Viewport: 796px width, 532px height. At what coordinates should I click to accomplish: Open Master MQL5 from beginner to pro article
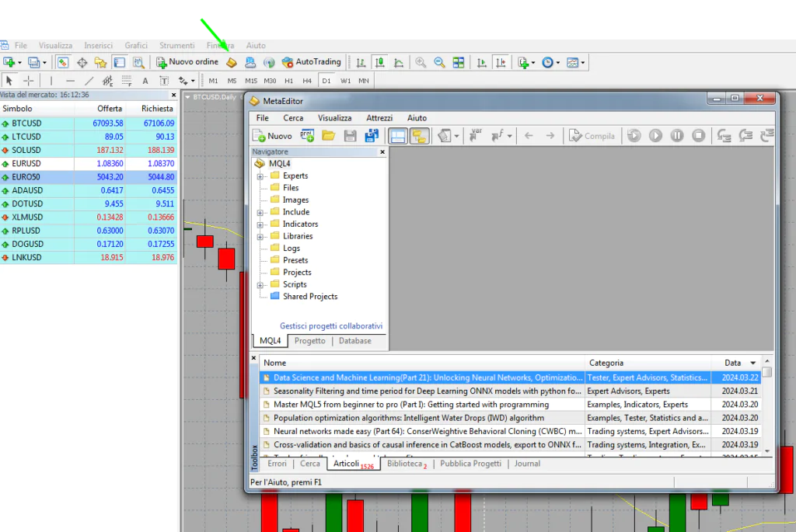410,404
